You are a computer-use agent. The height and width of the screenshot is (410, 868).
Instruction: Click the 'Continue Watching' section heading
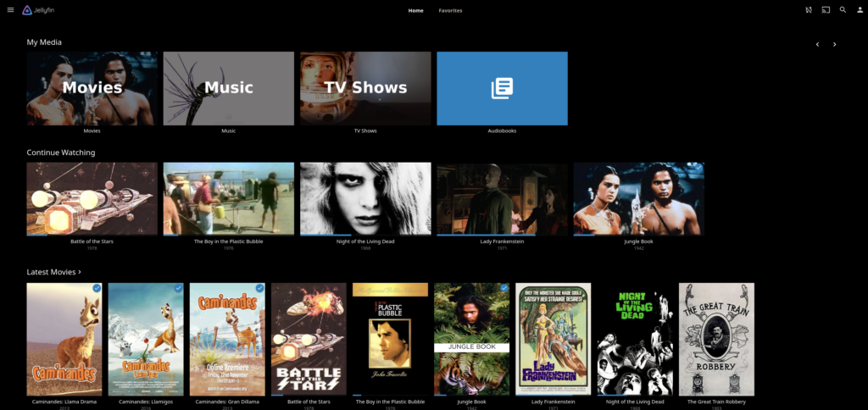tap(61, 152)
